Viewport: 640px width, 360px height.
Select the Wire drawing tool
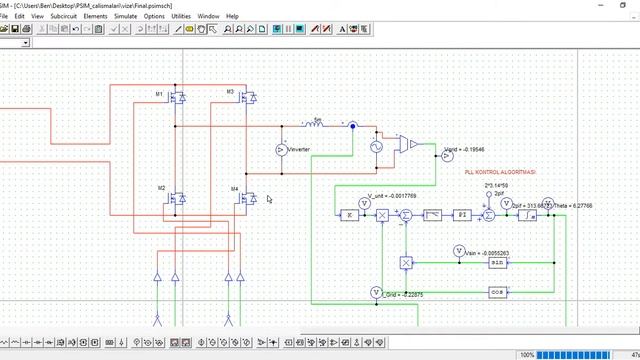click(x=178, y=29)
